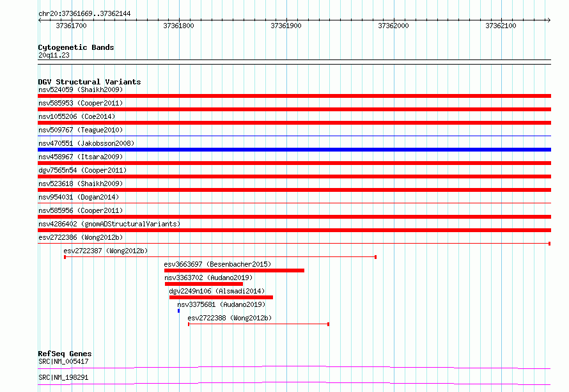Open the nsv1055206 (Coe2014) variant label
Viewport: 569px width, 392px height.
pyautogui.click(x=77, y=116)
